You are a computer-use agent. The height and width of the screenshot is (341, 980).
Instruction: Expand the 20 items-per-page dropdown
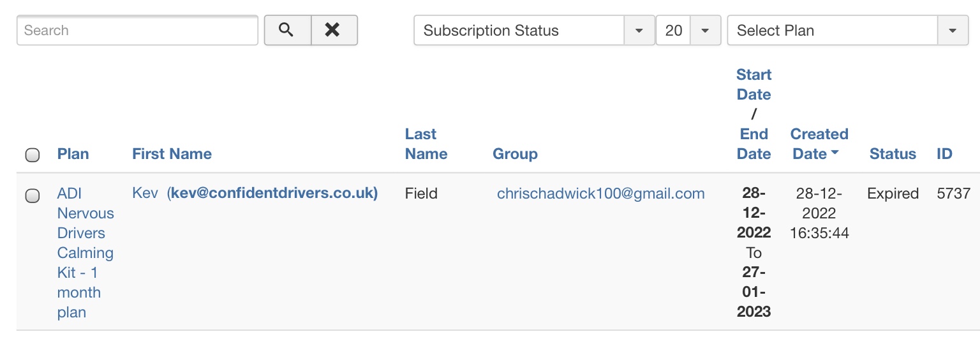click(688, 30)
